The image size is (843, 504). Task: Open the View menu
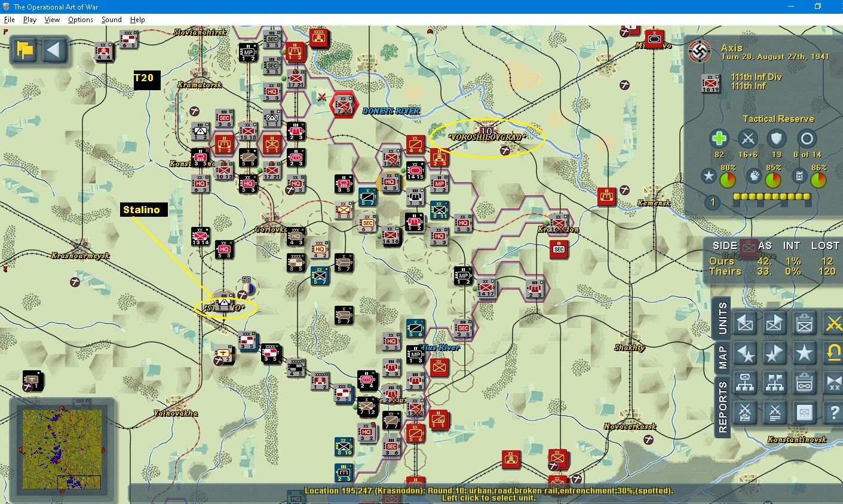[53, 20]
